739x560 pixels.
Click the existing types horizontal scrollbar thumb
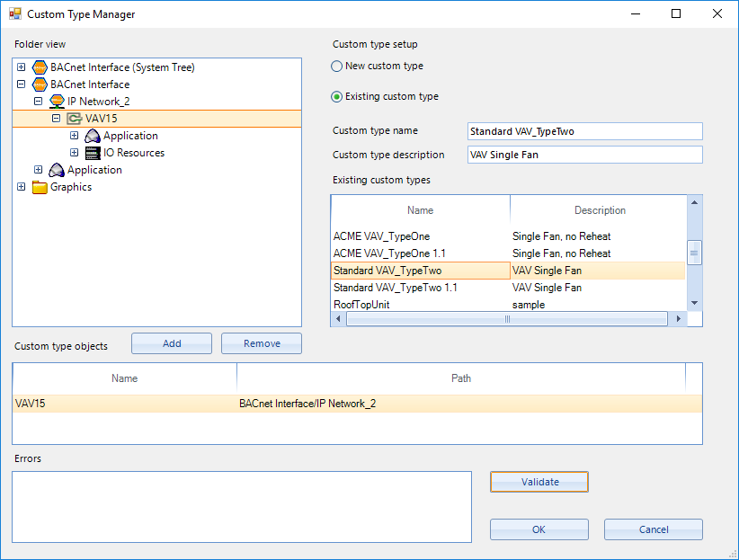pos(507,319)
